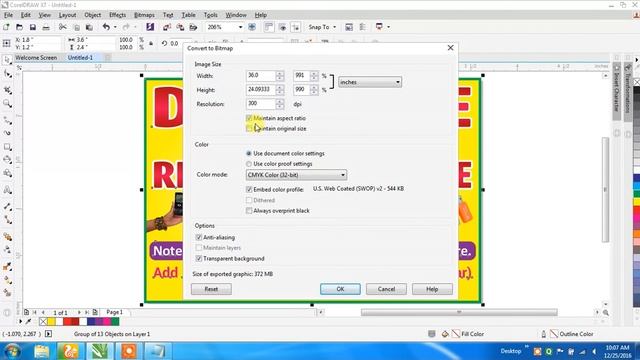640x360 pixels.
Task: Expand the Undo history dropdown arrow
Action: click(115, 27)
